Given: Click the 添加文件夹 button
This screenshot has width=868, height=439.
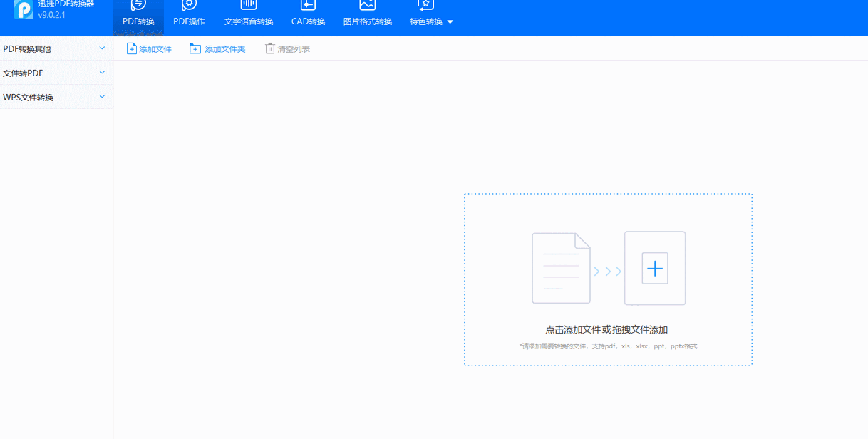Looking at the screenshot, I should click(x=217, y=49).
